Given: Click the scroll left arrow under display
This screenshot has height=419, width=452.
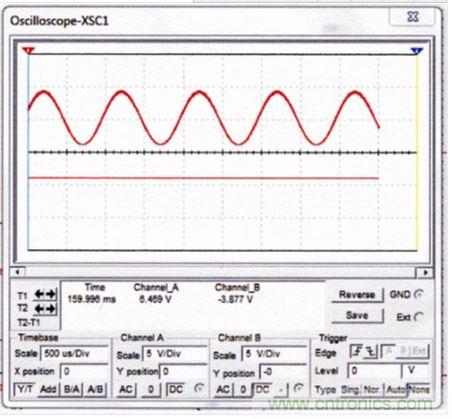Looking at the screenshot, I should [x=18, y=272].
